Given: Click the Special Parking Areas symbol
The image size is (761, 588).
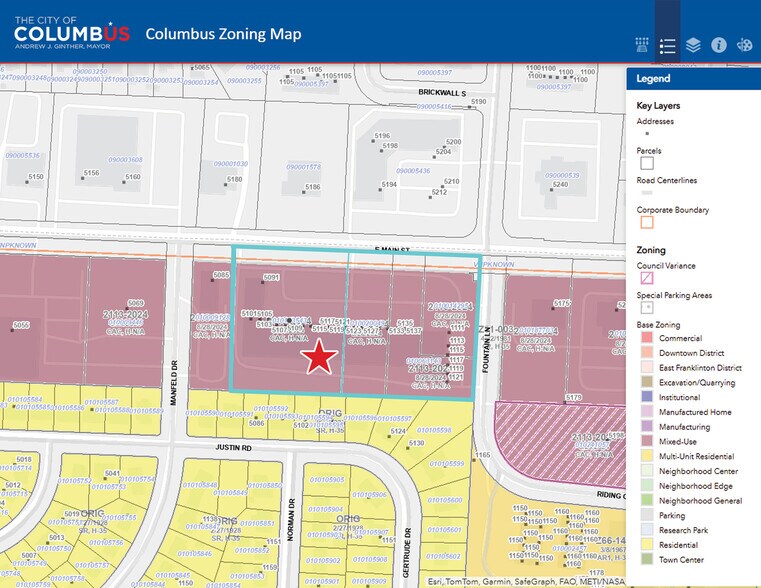Looking at the screenshot, I should 646,308.
